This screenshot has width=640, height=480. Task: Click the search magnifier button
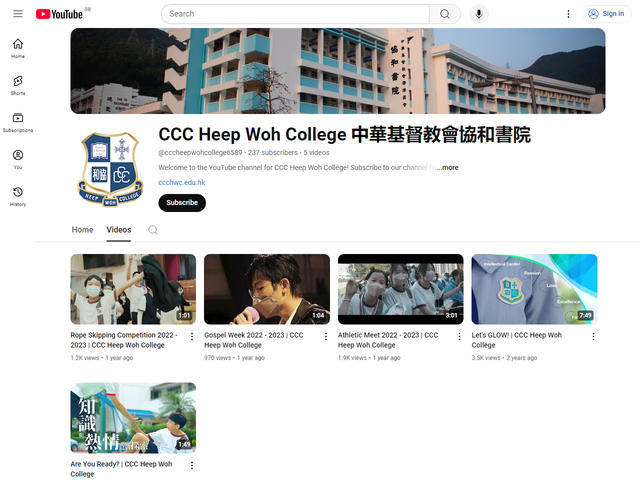(x=445, y=14)
